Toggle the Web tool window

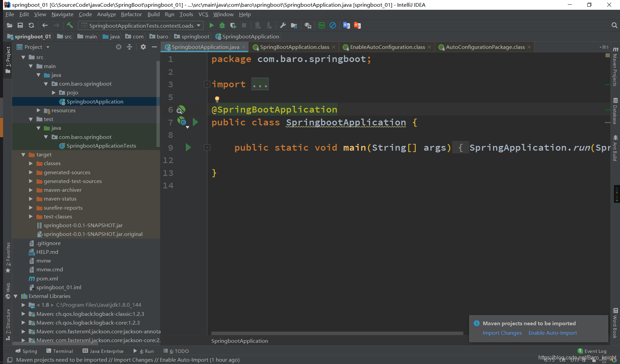[8, 291]
